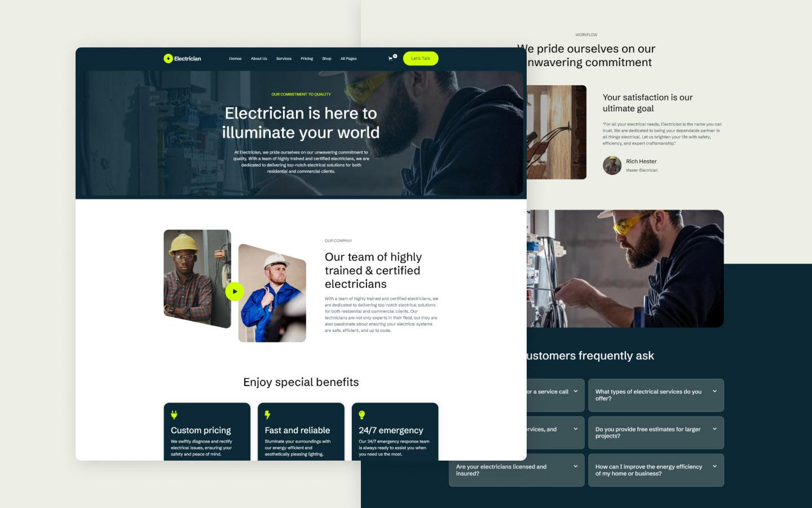Open the All Pages menu item

[x=348, y=59]
